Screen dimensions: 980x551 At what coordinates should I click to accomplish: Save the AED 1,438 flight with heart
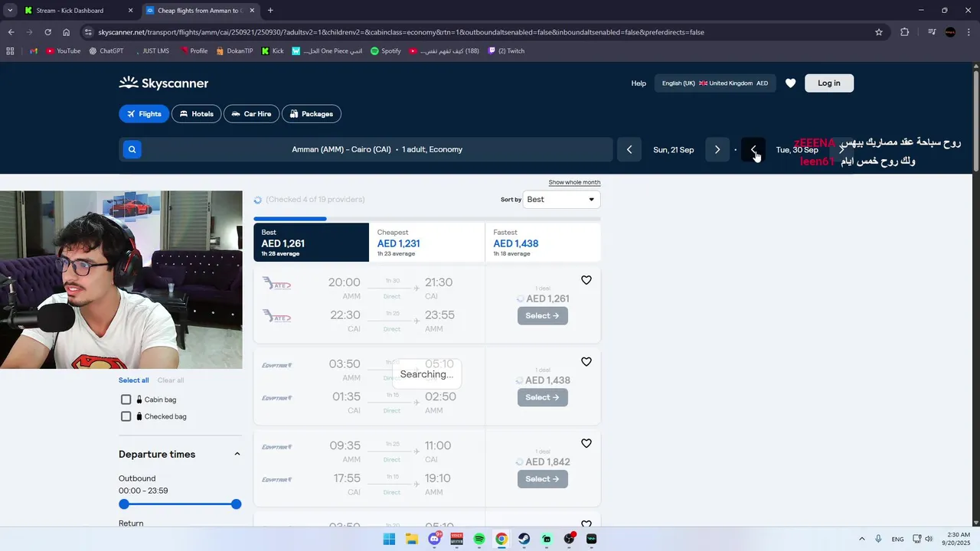click(586, 362)
